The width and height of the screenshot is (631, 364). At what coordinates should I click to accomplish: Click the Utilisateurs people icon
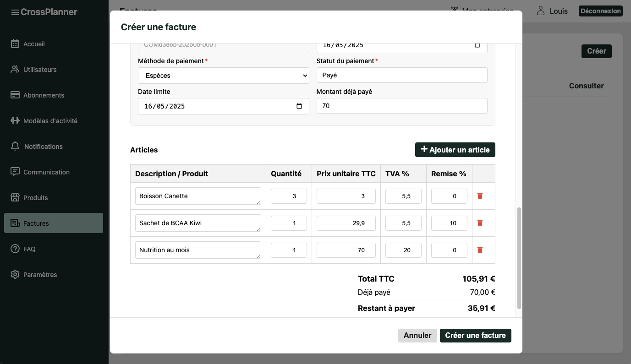(15, 70)
